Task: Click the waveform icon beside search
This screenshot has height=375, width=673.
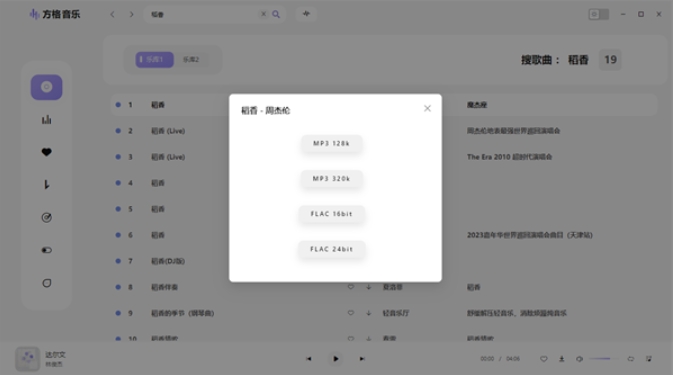Action: click(x=306, y=14)
